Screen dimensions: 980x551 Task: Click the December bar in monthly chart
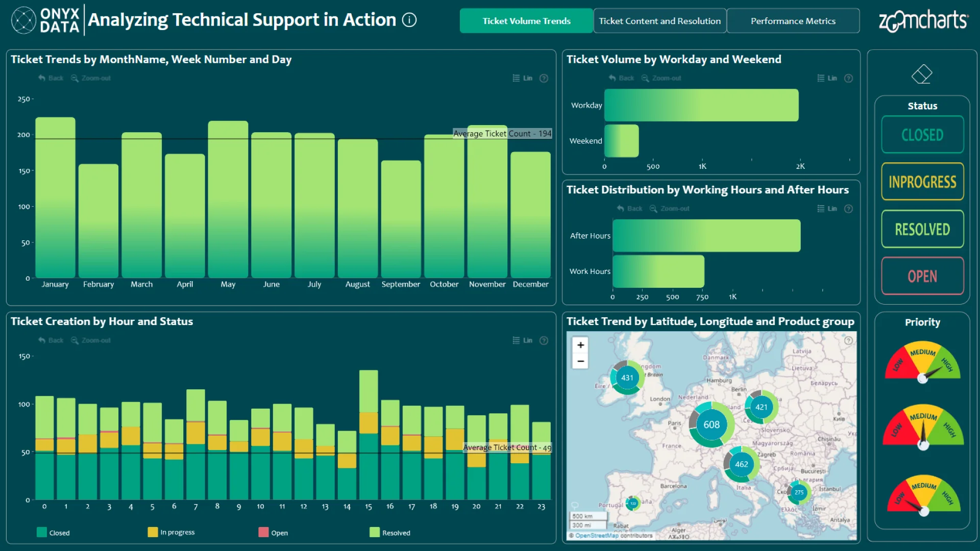coord(531,215)
